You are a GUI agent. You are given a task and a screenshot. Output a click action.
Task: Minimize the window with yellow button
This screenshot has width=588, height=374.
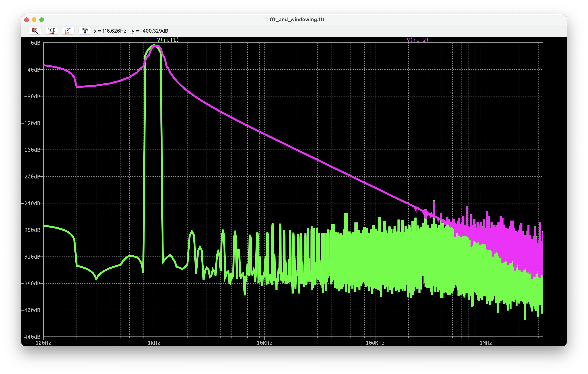[34, 20]
